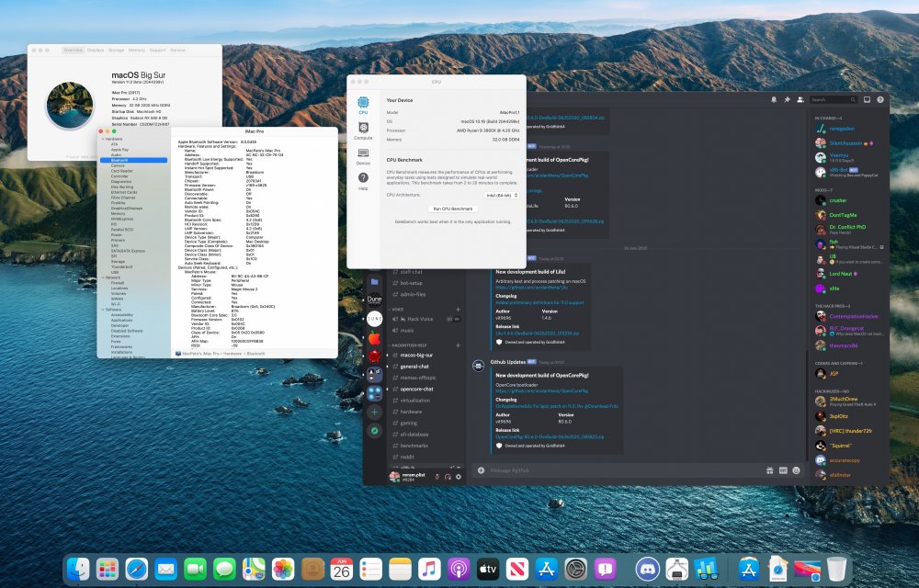Open the Lilu 1.4.6 DevBuild release link

[538, 334]
